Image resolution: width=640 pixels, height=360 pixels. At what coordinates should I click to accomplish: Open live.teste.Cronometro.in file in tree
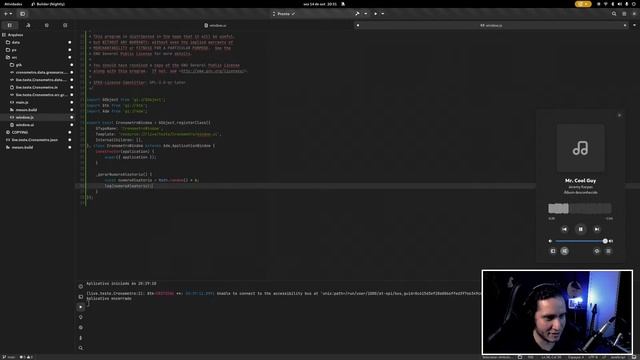(37, 87)
